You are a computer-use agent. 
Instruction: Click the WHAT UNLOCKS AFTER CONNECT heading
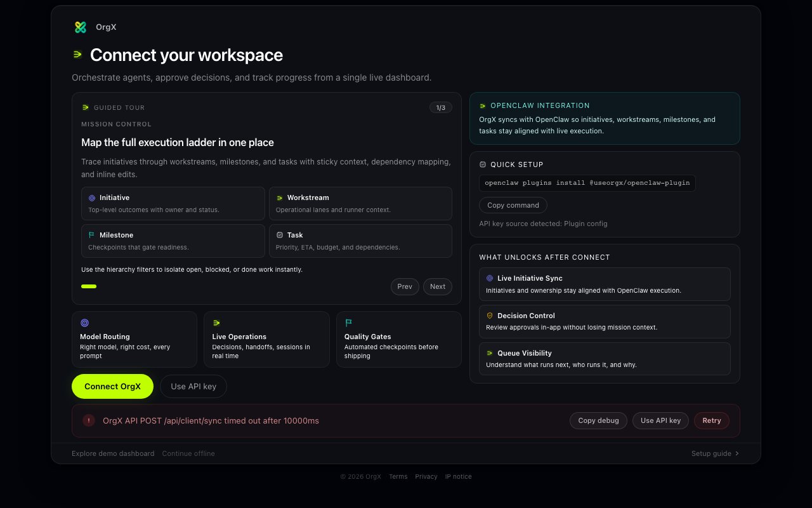(x=545, y=257)
